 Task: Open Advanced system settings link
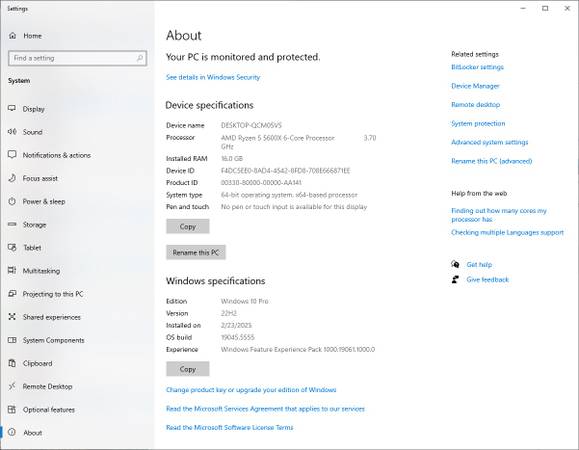point(490,142)
